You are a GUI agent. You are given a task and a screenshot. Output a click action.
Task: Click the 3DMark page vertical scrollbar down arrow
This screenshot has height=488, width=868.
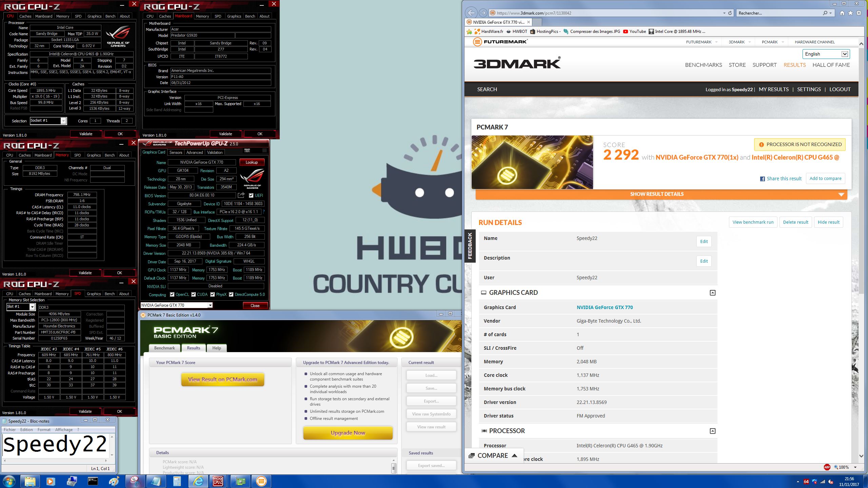861,456
